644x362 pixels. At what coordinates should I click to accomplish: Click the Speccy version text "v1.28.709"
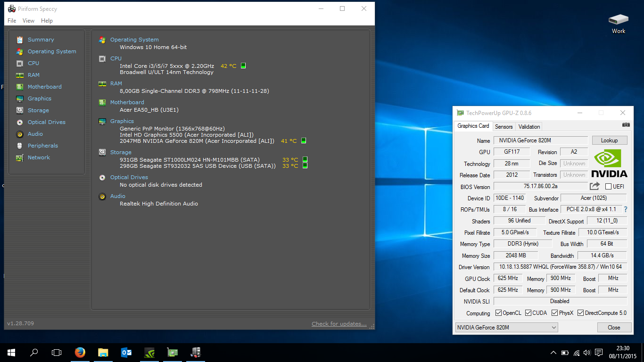(20, 323)
